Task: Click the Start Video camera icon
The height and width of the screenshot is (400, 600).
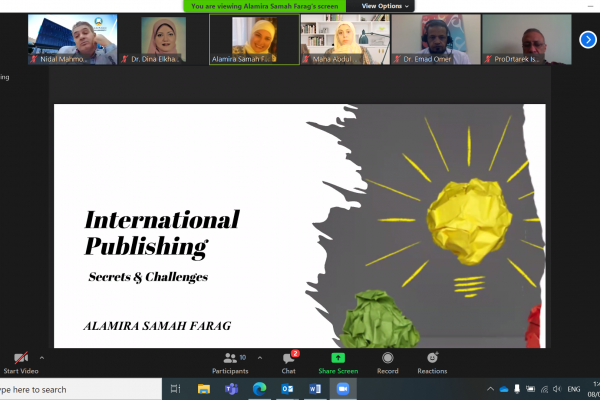Action: pos(19,358)
